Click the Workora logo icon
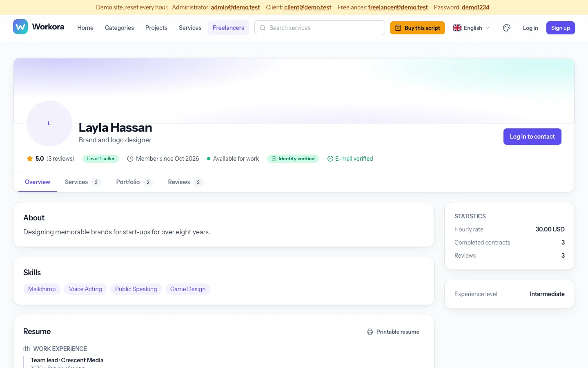Viewport: 588px width, 368px height. 20,27
